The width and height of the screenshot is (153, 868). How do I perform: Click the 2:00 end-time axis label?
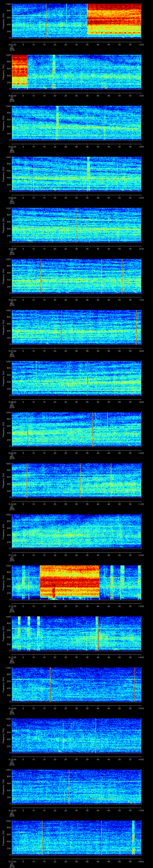point(141,44)
